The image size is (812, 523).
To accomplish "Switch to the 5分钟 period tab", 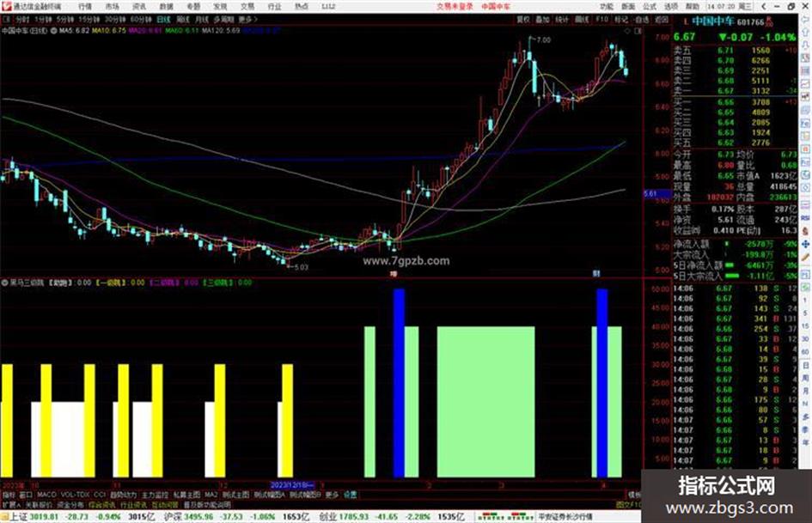I will (65, 19).
